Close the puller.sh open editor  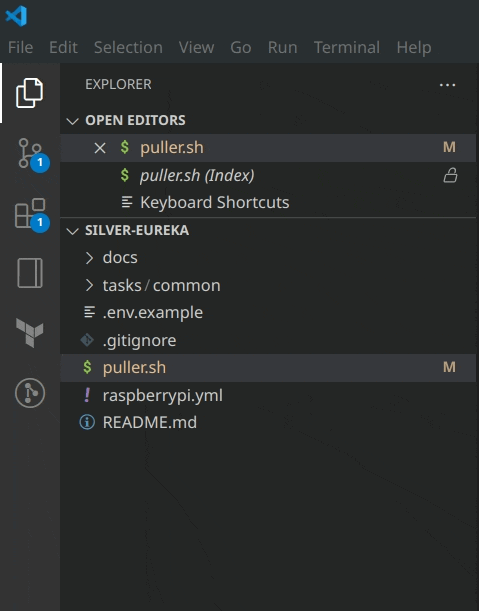tap(100, 148)
